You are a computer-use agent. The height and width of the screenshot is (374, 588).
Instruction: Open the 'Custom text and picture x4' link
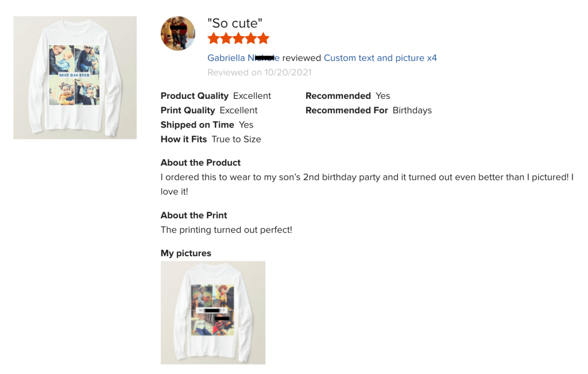(x=380, y=58)
